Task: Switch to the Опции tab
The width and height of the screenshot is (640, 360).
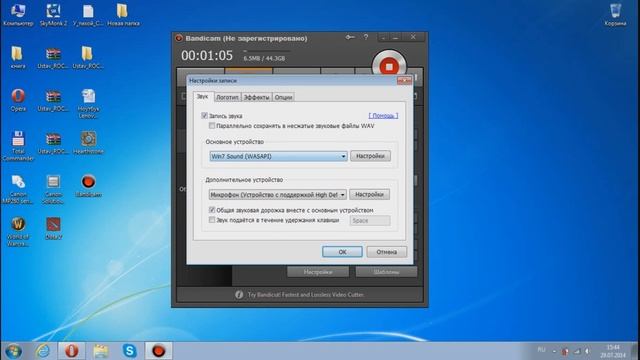Action: coord(283,97)
